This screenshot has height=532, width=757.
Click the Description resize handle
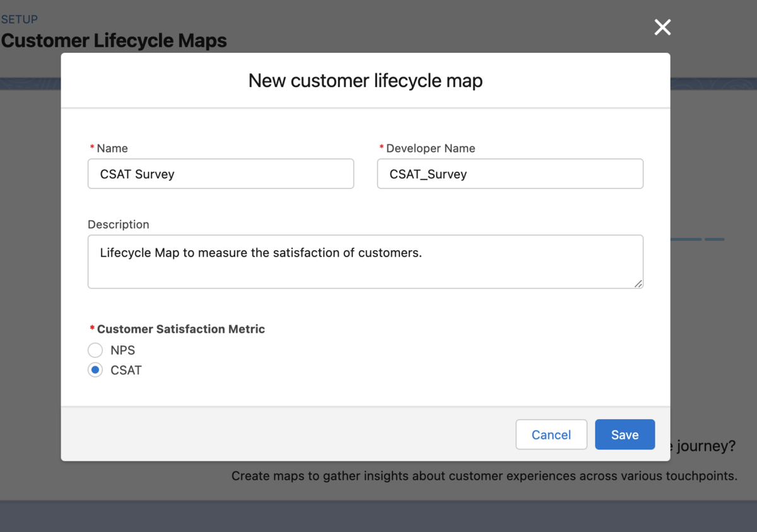(639, 286)
